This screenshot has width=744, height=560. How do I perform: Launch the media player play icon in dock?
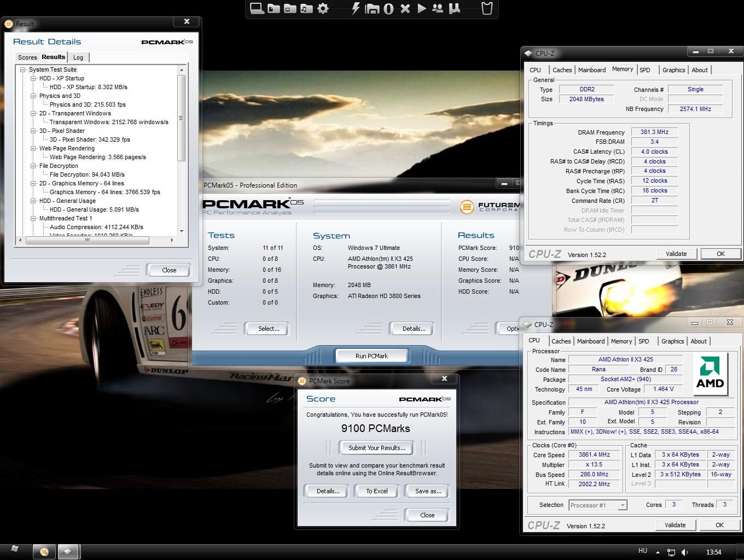[x=421, y=9]
